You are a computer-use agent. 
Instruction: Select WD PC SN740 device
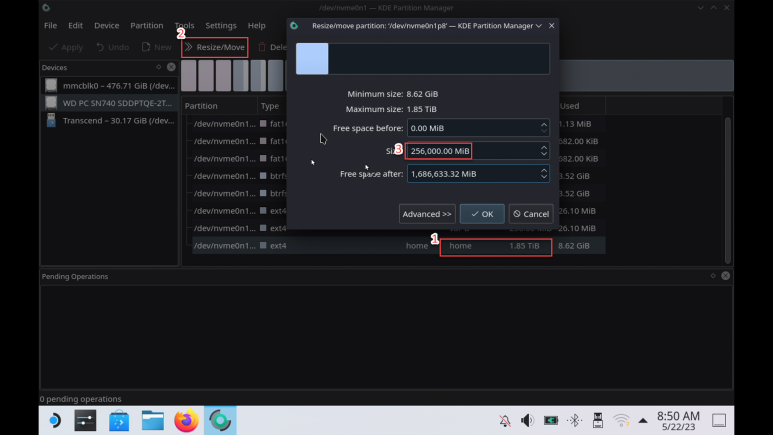point(109,103)
